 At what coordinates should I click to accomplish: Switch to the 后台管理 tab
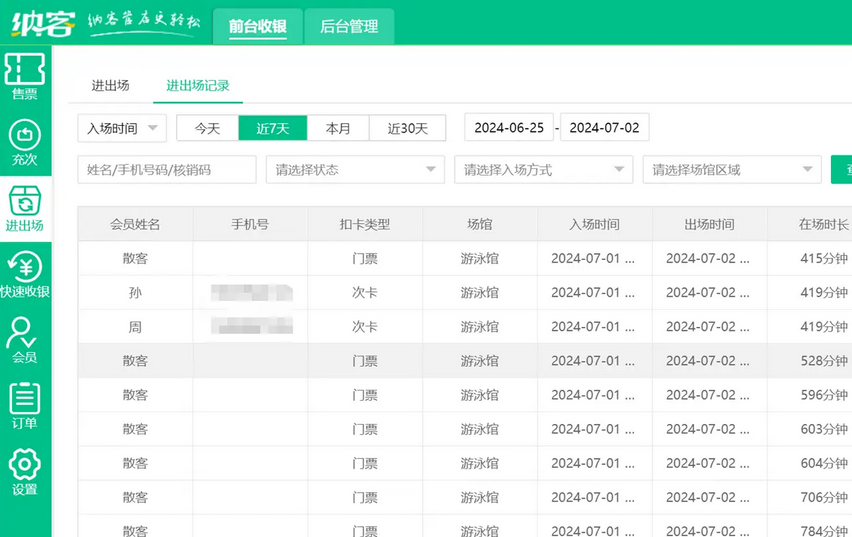tap(349, 26)
